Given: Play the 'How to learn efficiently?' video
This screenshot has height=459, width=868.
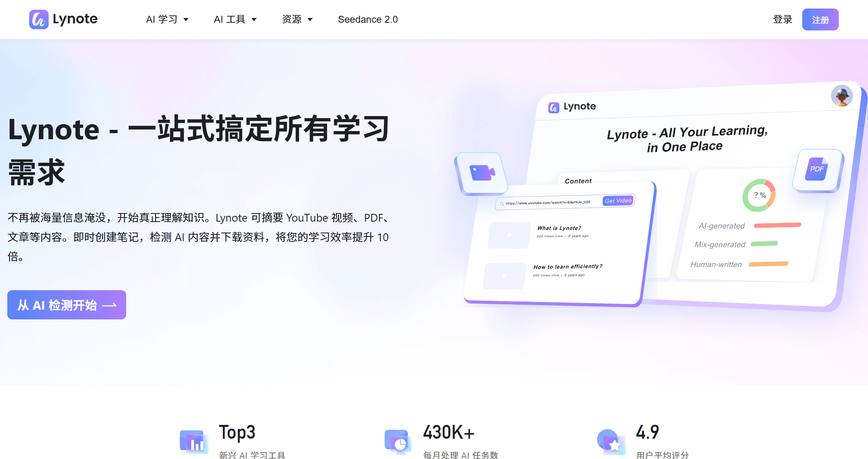Looking at the screenshot, I should coord(504,276).
